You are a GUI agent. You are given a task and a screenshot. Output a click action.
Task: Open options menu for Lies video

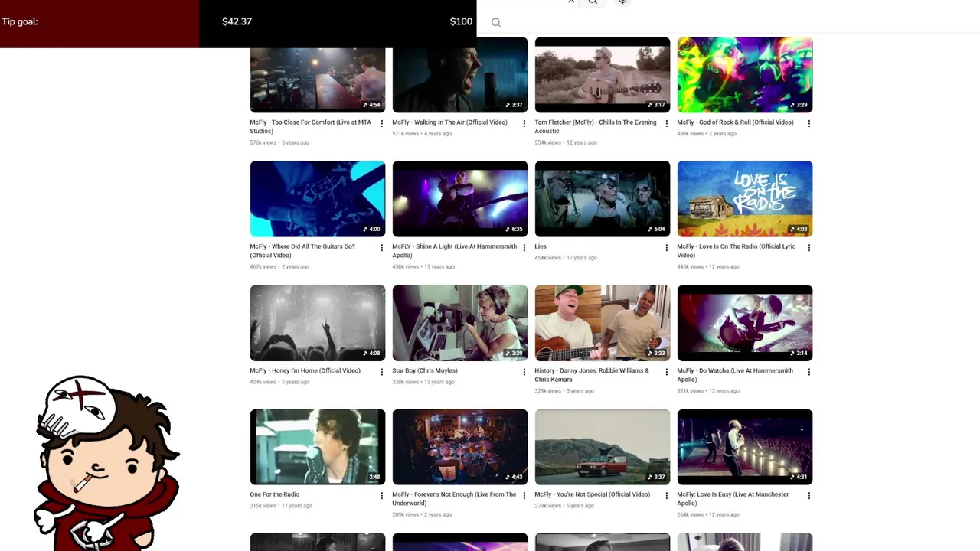coord(666,247)
